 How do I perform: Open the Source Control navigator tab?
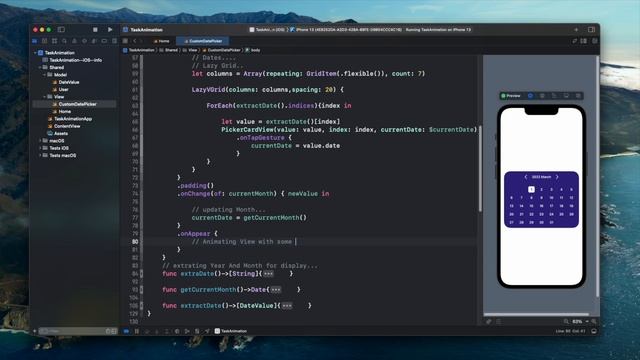(44, 41)
